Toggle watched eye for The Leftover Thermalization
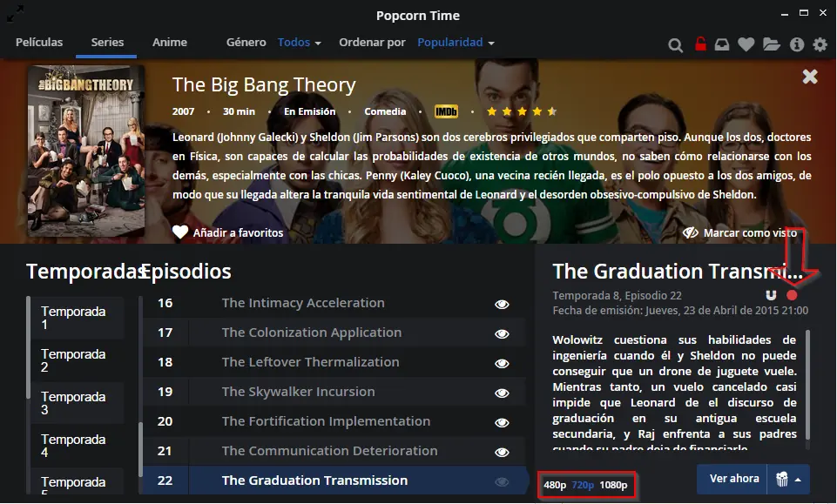This screenshot has width=837, height=504. pos(502,363)
